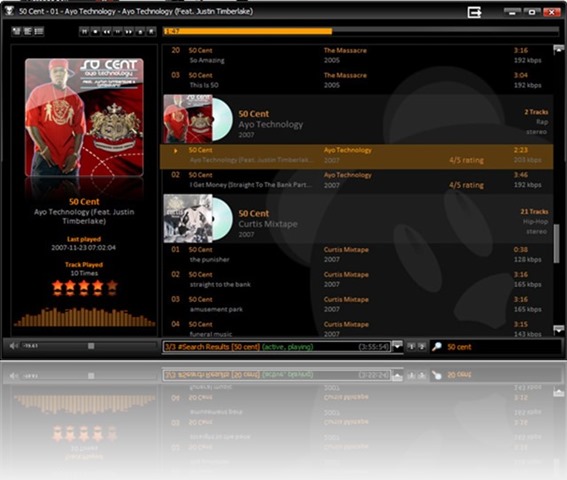
Task: Click the large 50 Cent album cover
Action: [84, 118]
